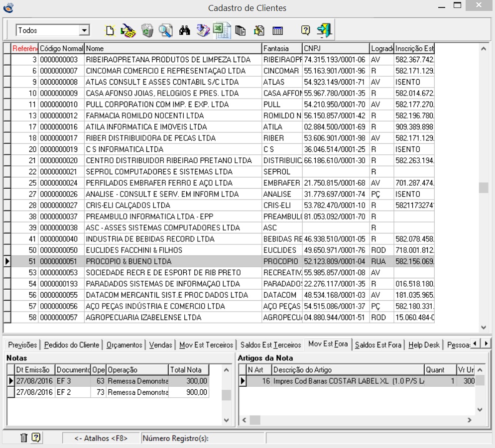Click the magnifier document Preview icon

point(166,30)
